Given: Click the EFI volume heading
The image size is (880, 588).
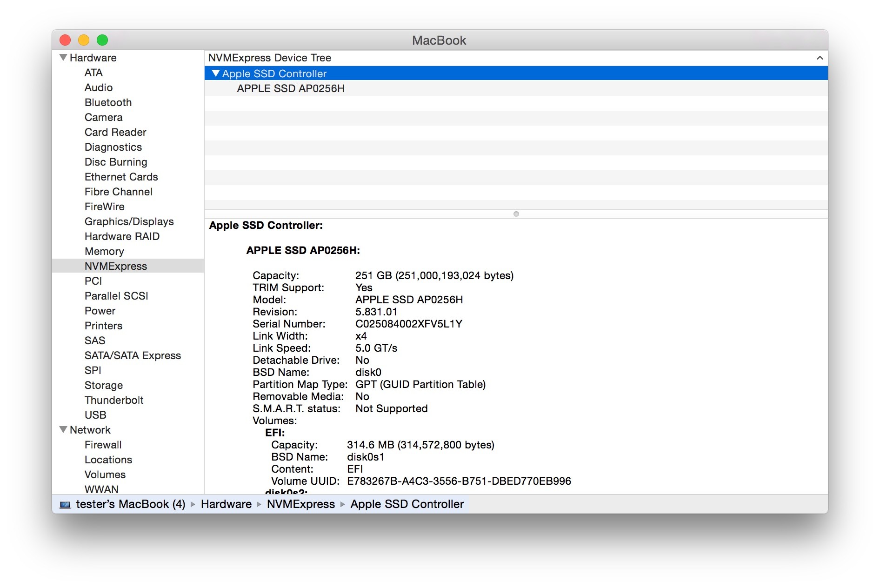Looking at the screenshot, I should point(275,433).
